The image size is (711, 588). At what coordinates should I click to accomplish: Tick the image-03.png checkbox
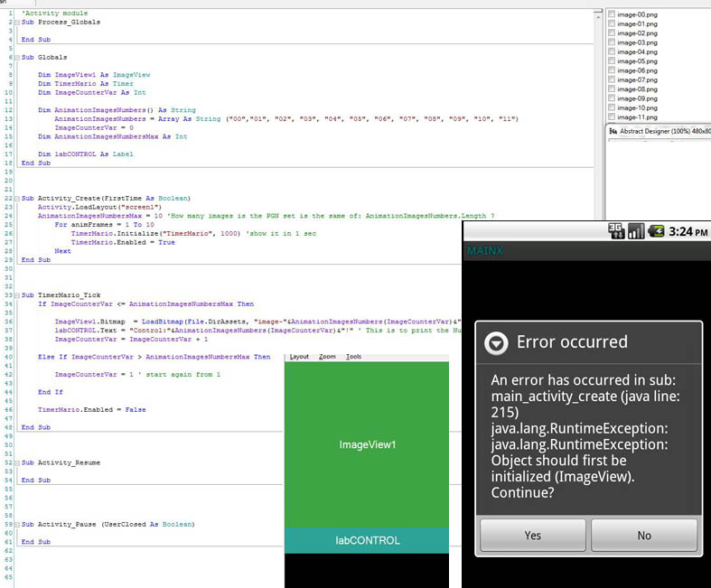tap(612, 42)
